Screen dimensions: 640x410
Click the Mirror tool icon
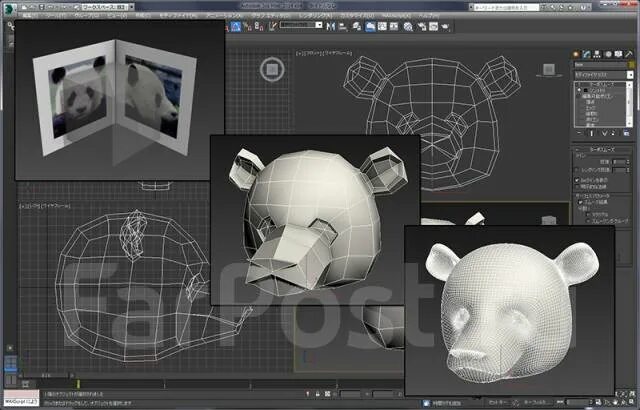331,27
